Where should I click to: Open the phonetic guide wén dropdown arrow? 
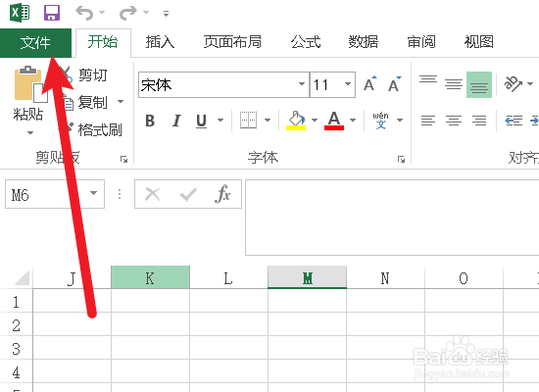[x=400, y=120]
